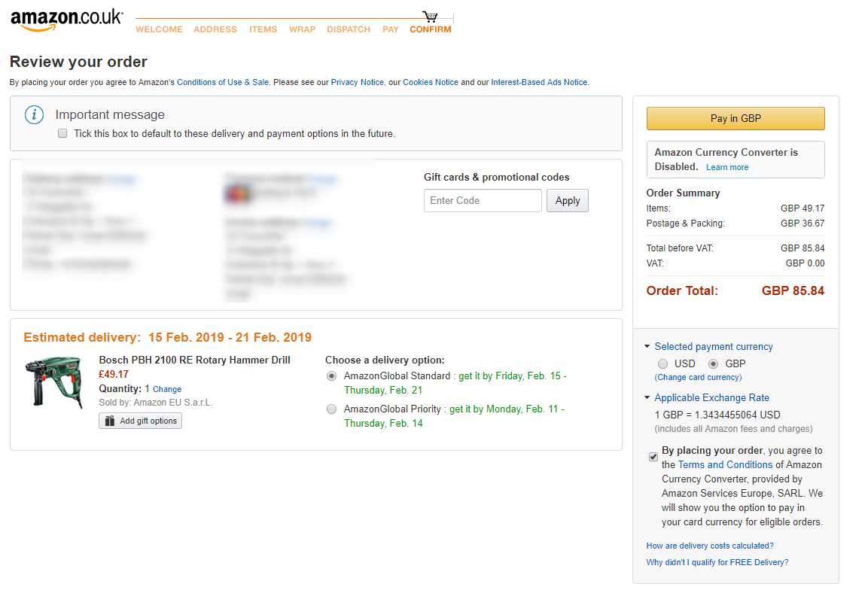Image resolution: width=868 pixels, height=593 pixels.
Task: Select the USD payment currency radio
Action: tap(663, 364)
